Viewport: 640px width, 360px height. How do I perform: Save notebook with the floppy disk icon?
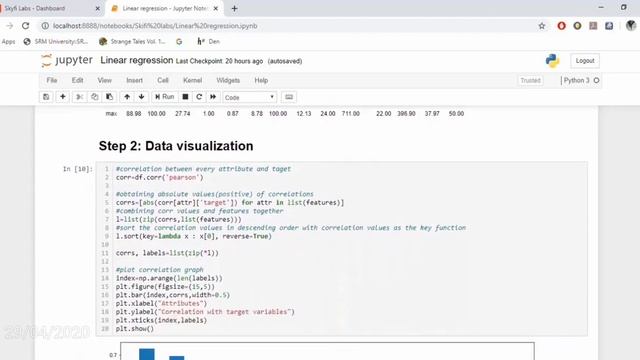tap(46, 97)
